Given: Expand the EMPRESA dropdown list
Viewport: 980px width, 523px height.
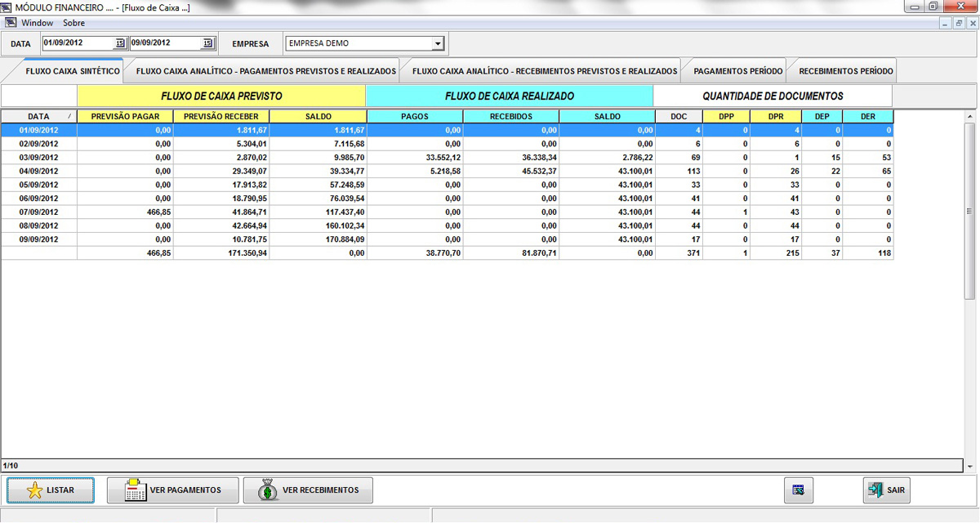Looking at the screenshot, I should point(438,43).
